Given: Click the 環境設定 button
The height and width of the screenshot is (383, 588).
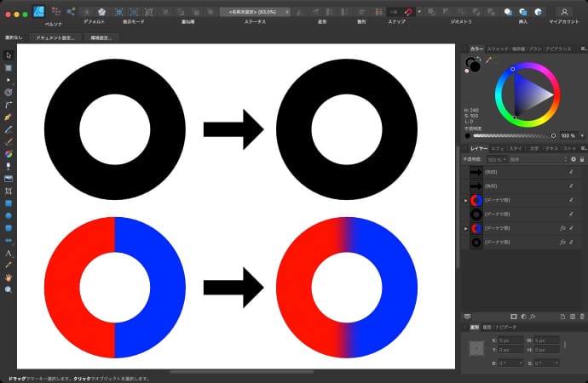Looking at the screenshot, I should click(101, 38).
